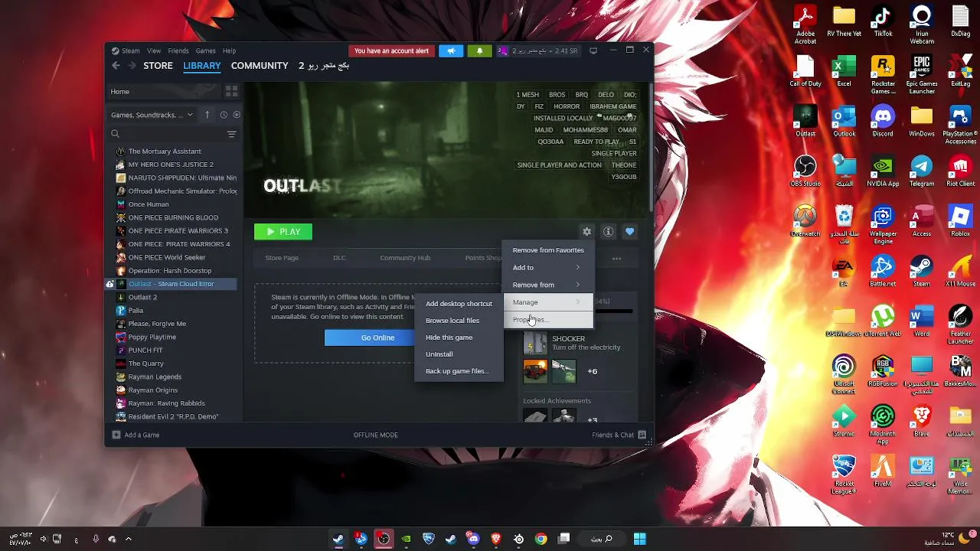
Task: Choose Back up game files
Action: click(459, 371)
